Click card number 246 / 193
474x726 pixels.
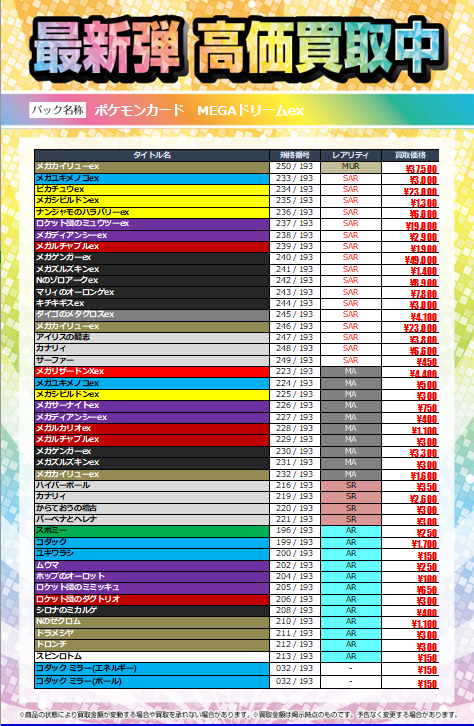pos(294,326)
